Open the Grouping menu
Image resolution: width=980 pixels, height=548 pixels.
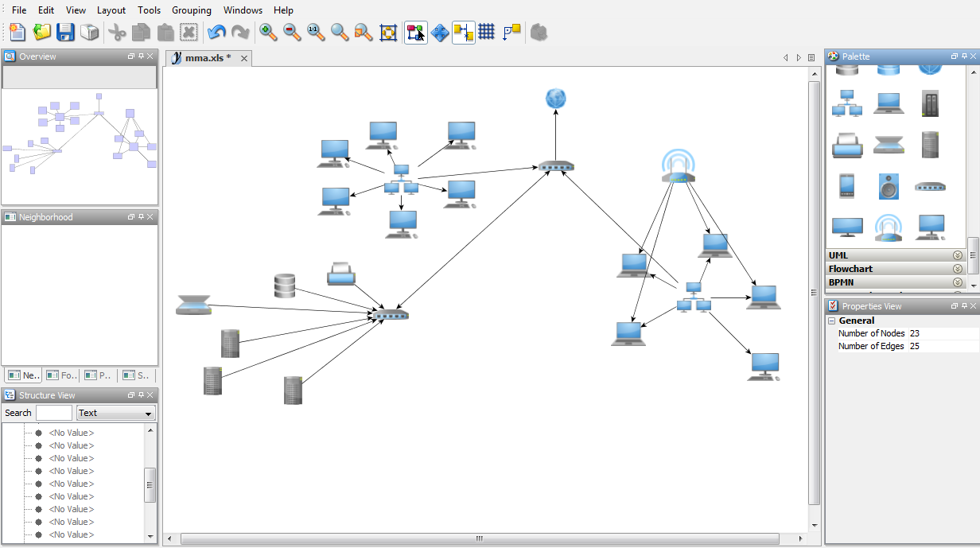pyautogui.click(x=192, y=10)
